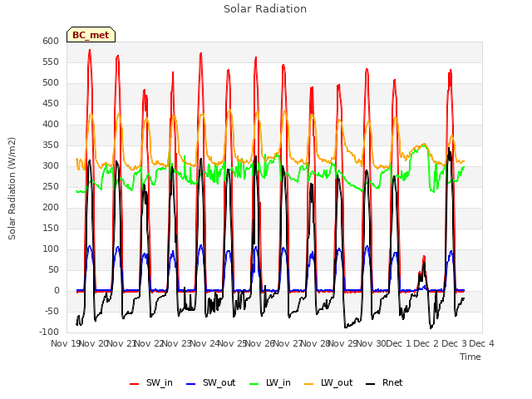This screenshot has height=399, width=532.
Task: Click the 450 y-axis tick label
Action: click(x=51, y=103)
